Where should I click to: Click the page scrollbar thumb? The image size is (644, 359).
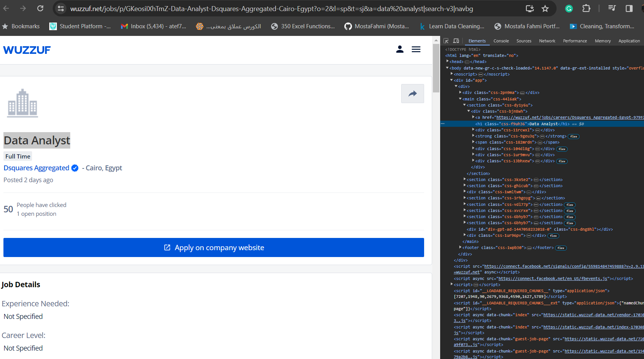coord(436,68)
